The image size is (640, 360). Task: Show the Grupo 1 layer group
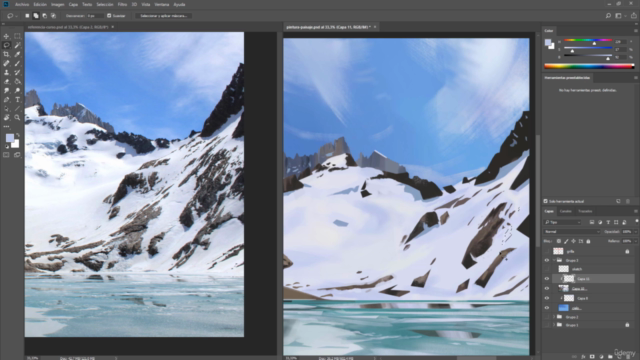(x=547, y=325)
